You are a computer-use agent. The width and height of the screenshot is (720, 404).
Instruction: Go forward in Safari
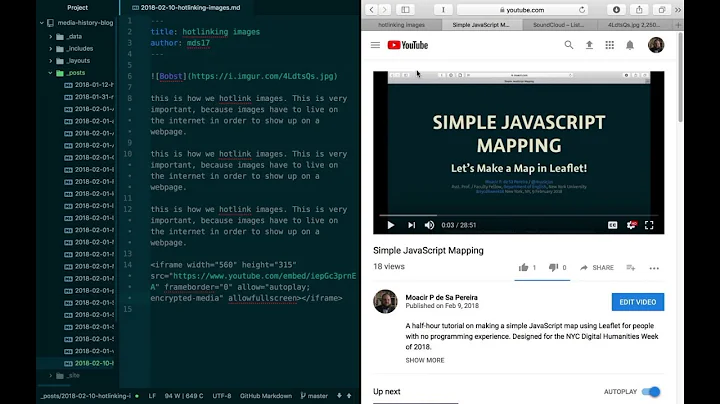click(x=385, y=10)
